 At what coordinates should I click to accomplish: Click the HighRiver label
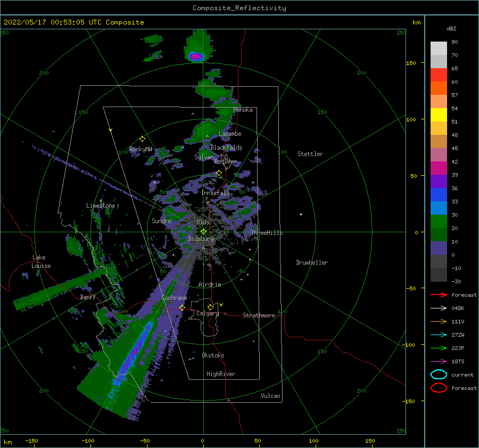221,374
